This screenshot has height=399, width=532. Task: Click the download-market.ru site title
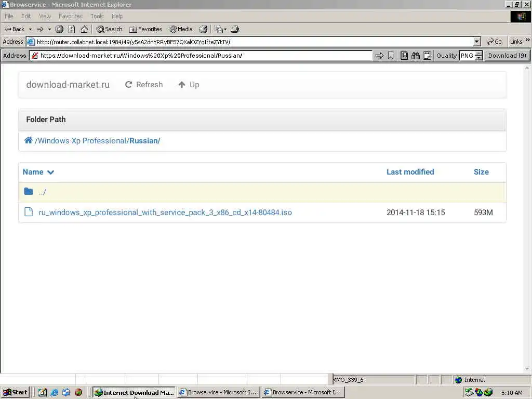(x=68, y=85)
